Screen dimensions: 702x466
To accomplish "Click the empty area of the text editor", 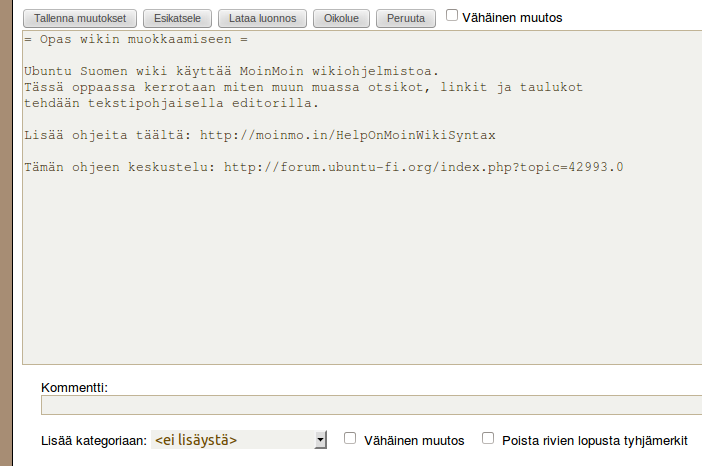I will 360,280.
